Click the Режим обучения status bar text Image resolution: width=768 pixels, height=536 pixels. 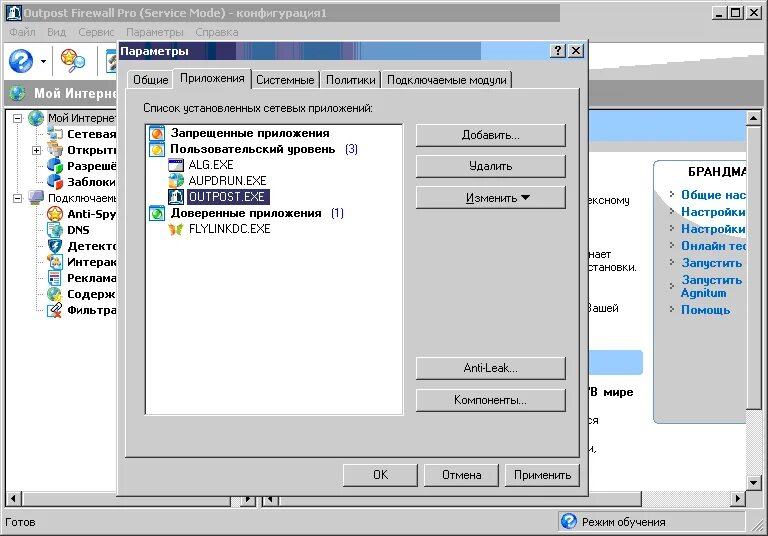[x=624, y=522]
